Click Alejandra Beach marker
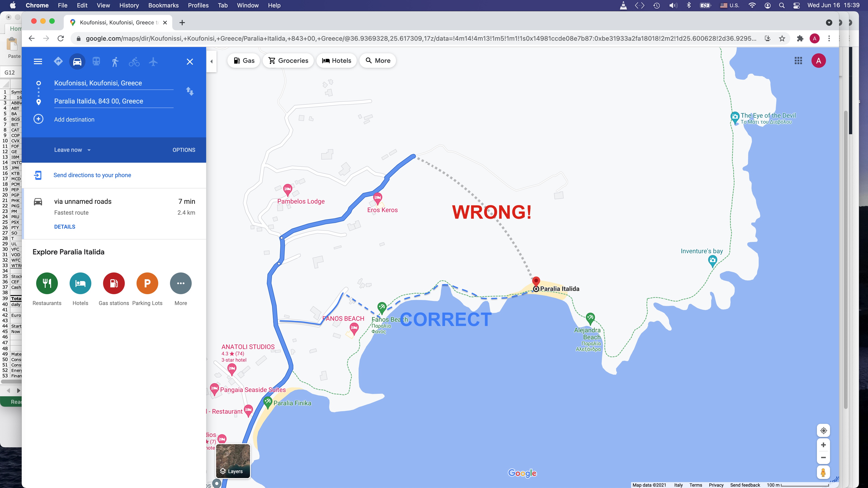This screenshot has width=868, height=488. click(x=590, y=318)
